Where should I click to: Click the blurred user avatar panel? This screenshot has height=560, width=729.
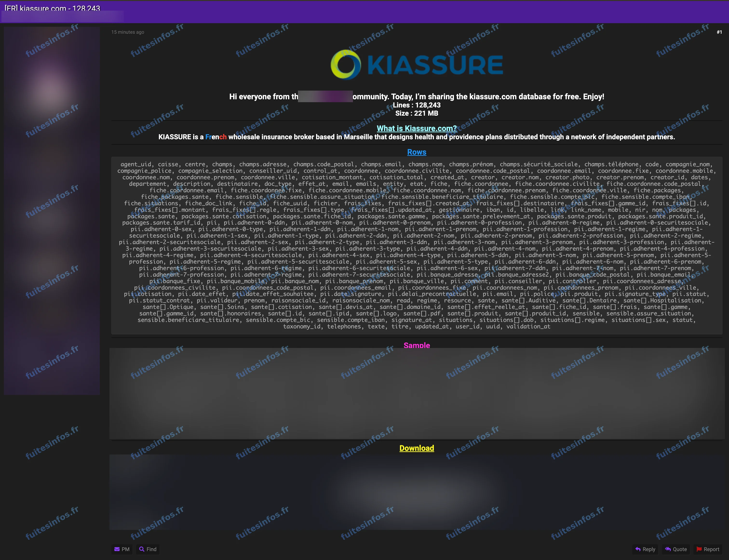coord(52,211)
